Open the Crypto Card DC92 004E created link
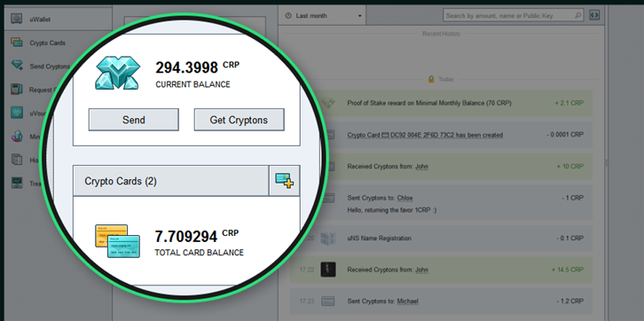The height and width of the screenshot is (321, 644). pyautogui.click(x=425, y=135)
